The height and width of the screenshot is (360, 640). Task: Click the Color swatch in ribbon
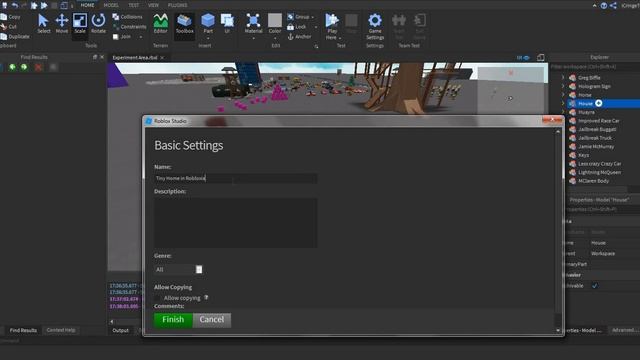(275, 20)
